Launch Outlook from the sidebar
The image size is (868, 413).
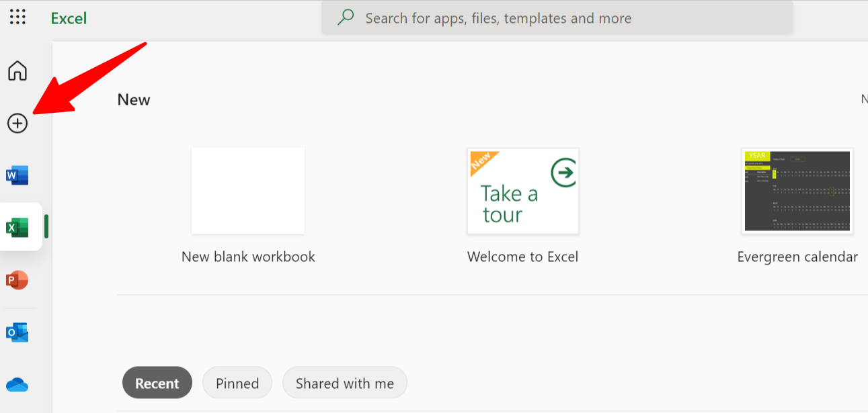[17, 332]
